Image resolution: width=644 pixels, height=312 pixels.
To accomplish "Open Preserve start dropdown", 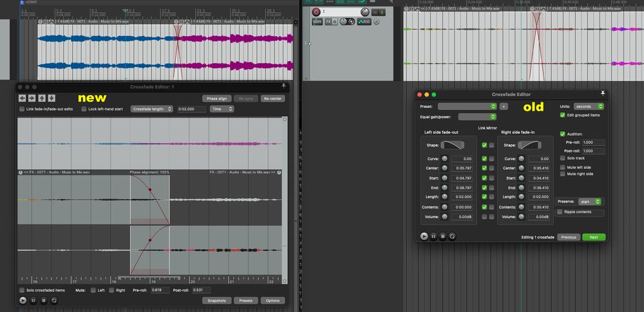I will pos(590,201).
